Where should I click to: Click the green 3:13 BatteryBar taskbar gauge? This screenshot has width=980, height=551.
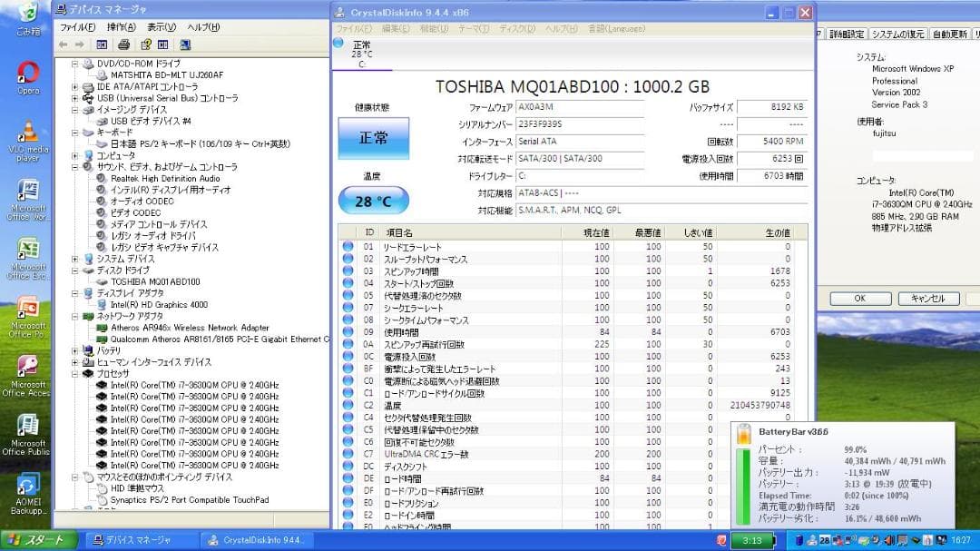point(752,540)
